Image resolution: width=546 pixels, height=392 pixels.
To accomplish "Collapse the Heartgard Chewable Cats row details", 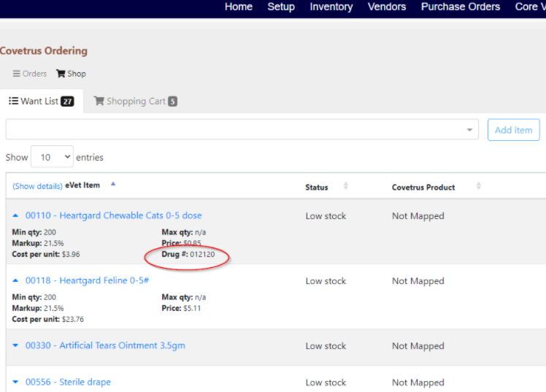I will pyautogui.click(x=15, y=215).
